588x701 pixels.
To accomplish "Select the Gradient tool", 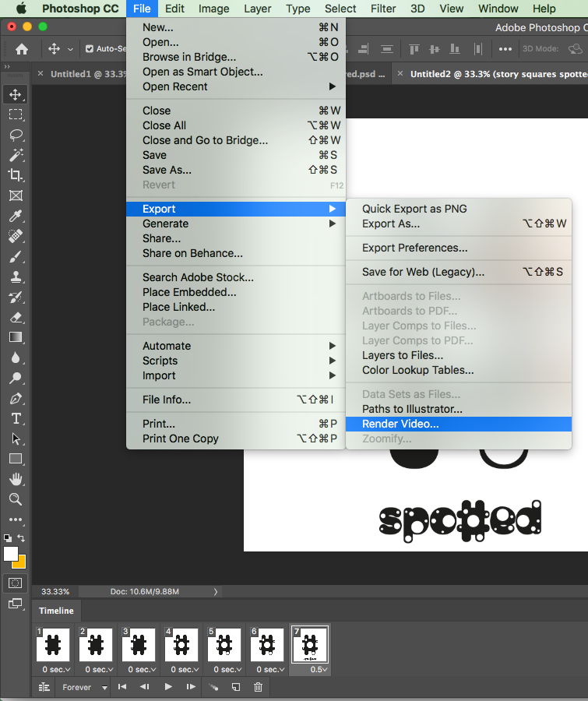I will pyautogui.click(x=16, y=337).
